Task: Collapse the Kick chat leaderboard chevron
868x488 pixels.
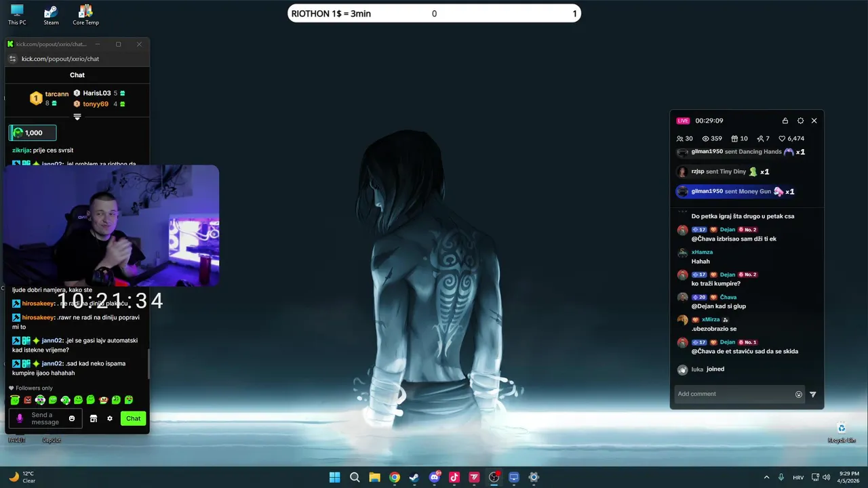Action: coord(77,117)
